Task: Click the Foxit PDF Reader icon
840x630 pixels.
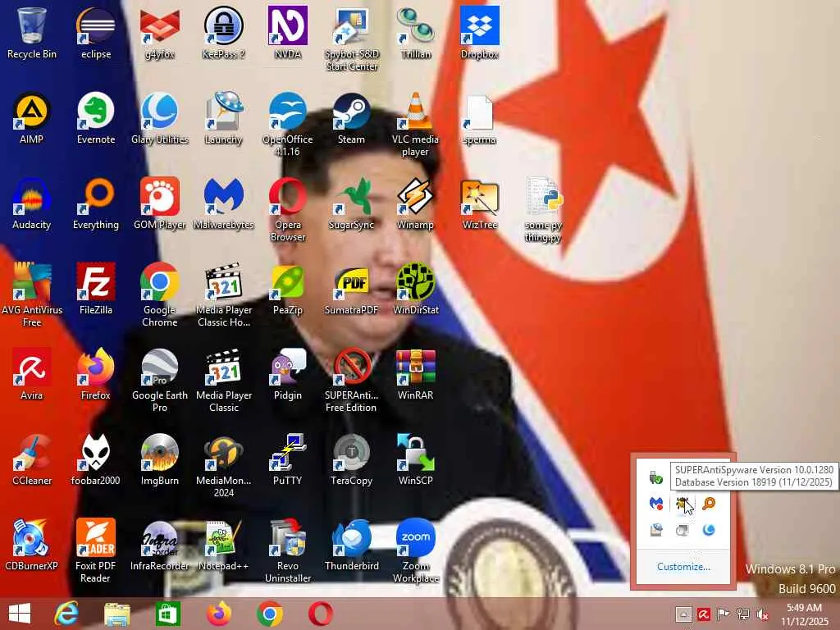Action: [96, 550]
